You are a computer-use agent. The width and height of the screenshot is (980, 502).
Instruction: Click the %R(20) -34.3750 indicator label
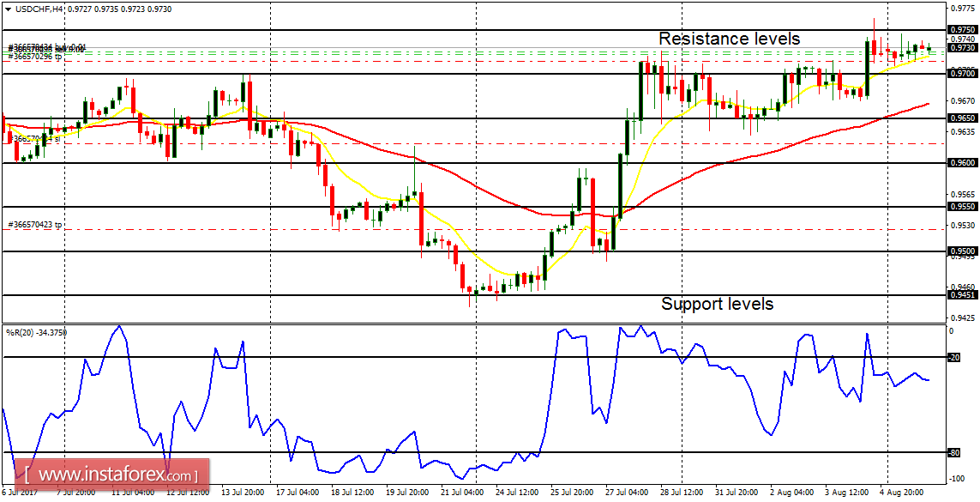36,333
